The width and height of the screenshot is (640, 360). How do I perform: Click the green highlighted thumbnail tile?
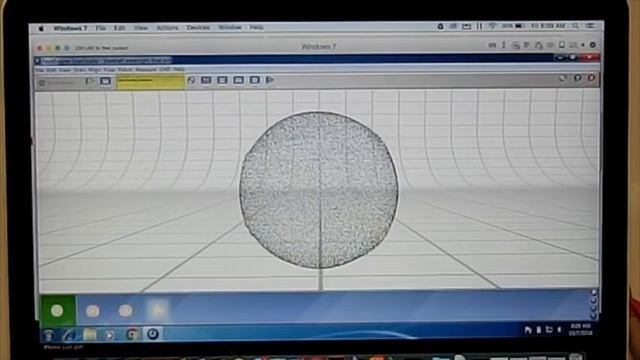(x=57, y=311)
